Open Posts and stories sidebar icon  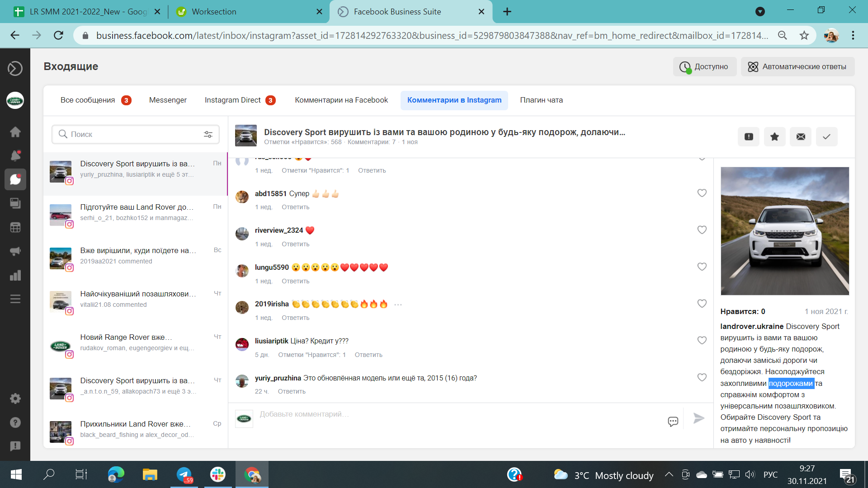(x=15, y=203)
